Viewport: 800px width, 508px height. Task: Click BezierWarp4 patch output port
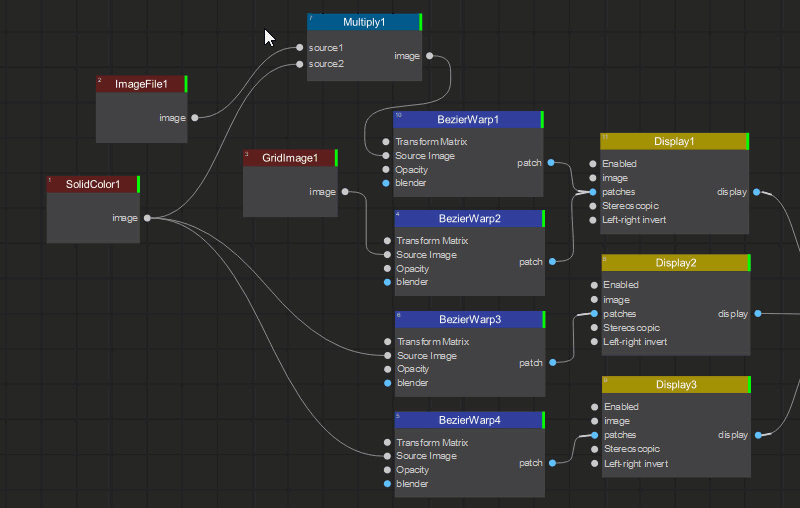coord(553,463)
